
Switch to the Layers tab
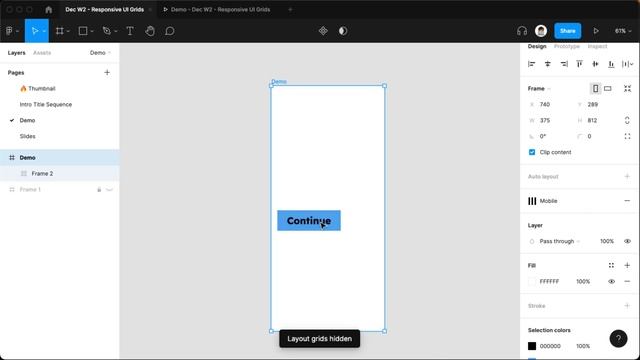[16, 53]
